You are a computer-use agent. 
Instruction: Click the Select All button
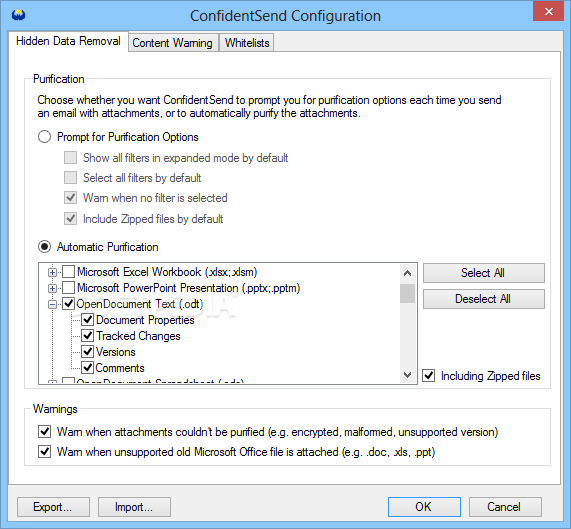(484, 273)
